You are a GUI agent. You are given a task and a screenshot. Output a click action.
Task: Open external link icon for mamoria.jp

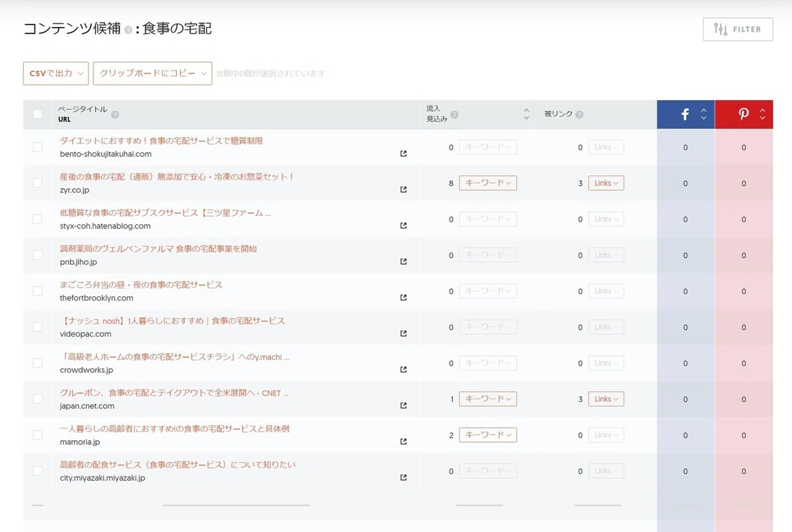(x=403, y=442)
